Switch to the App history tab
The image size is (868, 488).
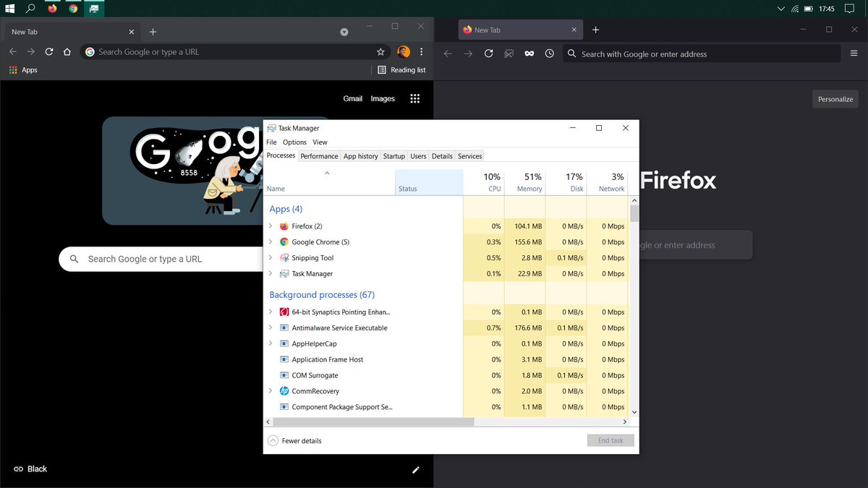point(360,156)
